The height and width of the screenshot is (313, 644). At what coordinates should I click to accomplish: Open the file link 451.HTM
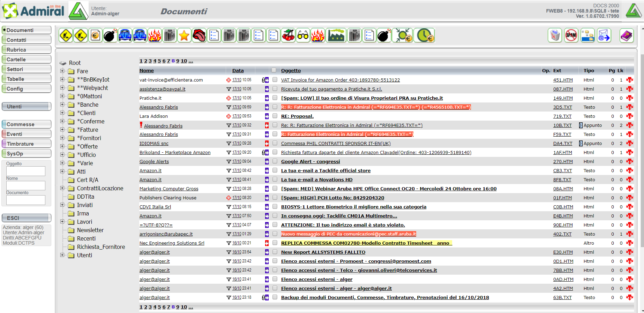(x=563, y=80)
